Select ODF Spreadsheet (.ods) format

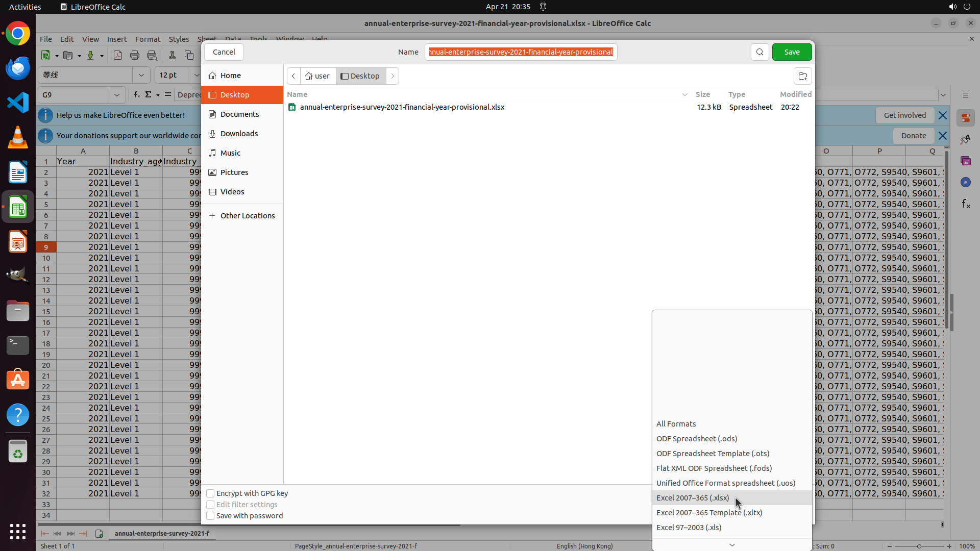[696, 439]
